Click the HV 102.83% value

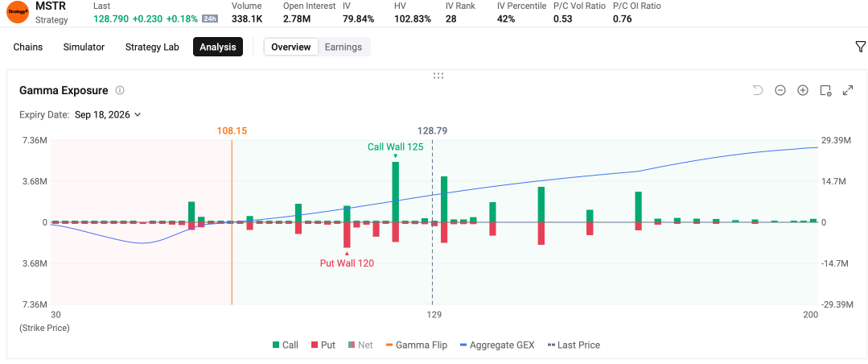[413, 19]
